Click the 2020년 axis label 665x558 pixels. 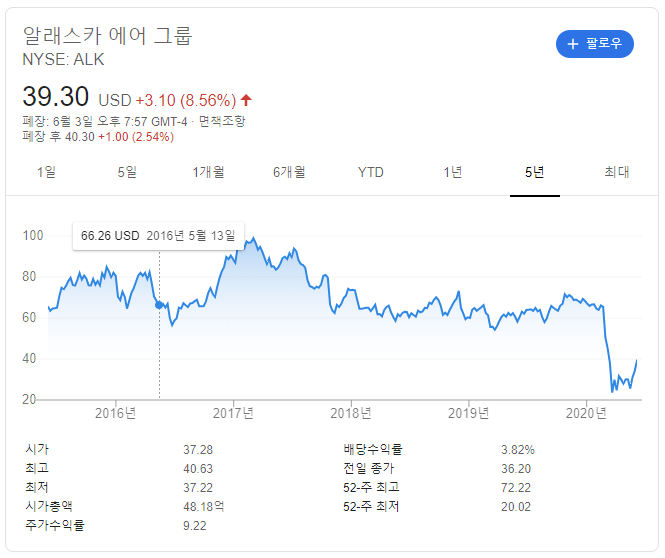[x=586, y=413]
